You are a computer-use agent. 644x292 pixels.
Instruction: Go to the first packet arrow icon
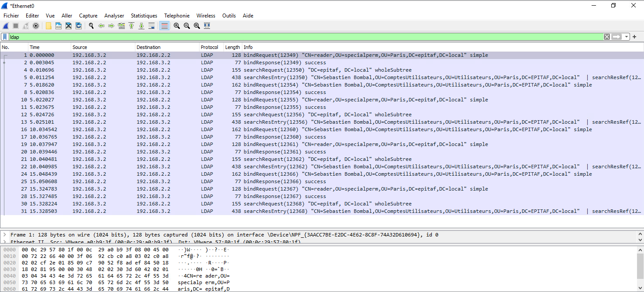point(131,26)
